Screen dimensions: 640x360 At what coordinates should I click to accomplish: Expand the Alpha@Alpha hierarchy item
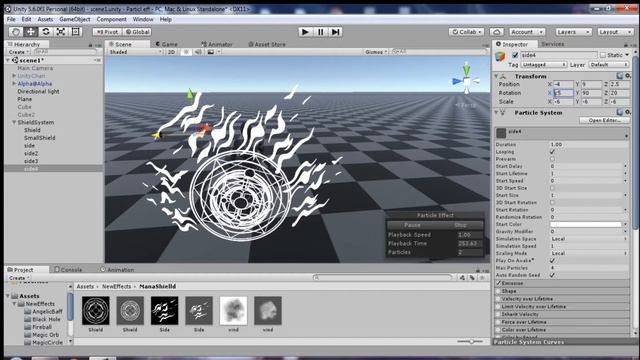pos(14,83)
